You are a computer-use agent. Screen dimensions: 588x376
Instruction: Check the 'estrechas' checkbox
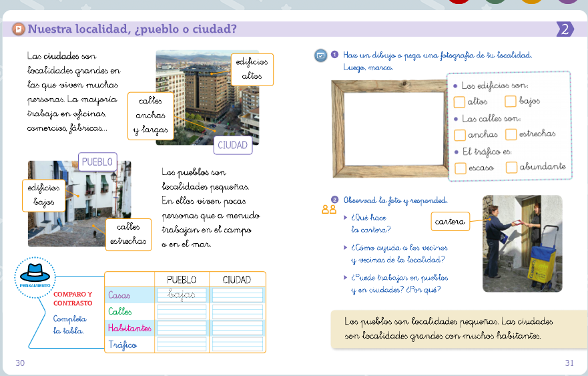point(511,134)
